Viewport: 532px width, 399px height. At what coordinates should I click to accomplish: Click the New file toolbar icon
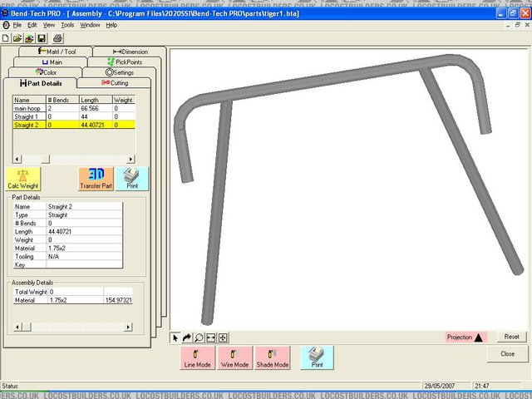(6, 38)
